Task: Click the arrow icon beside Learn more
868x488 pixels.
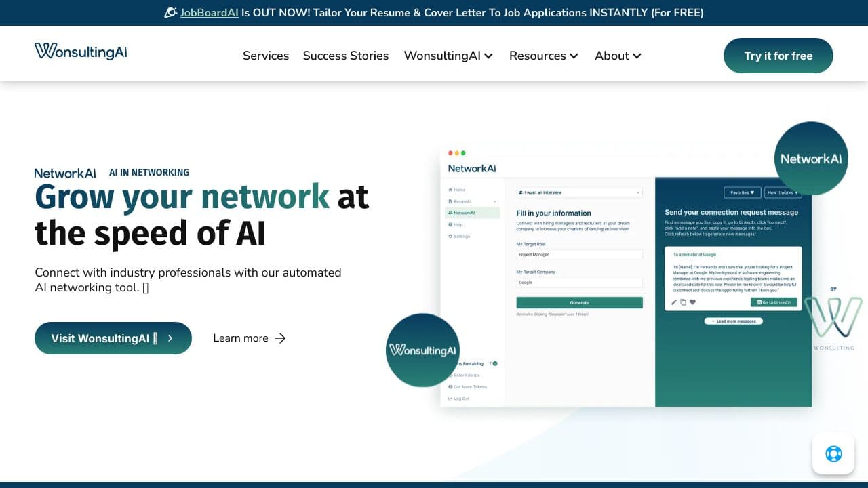Action: click(x=280, y=338)
